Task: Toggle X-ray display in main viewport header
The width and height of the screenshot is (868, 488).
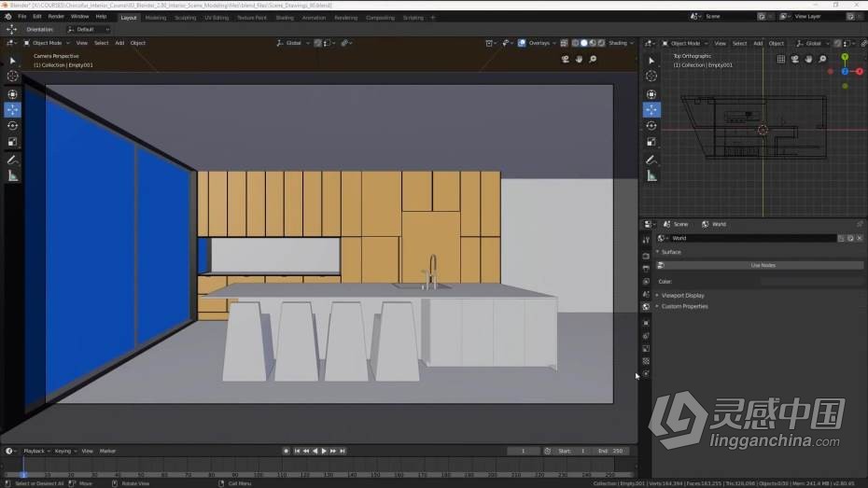Action: point(564,43)
